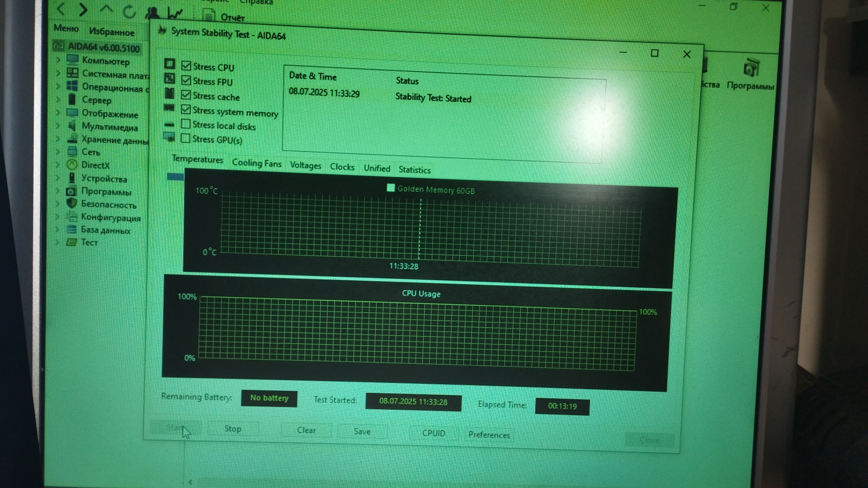Screen dimensions: 868x488
Task: Click the DirectX icon in sidebar tree
Action: click(x=72, y=165)
